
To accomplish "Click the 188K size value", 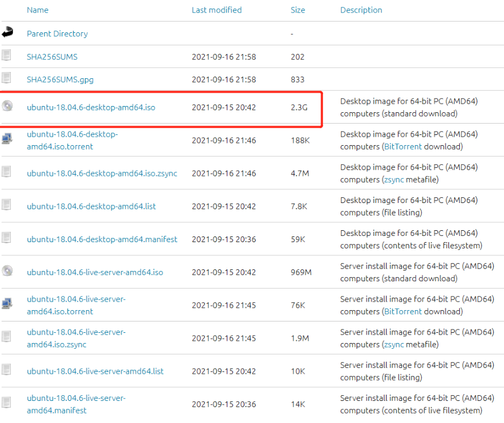I will coord(300,141).
